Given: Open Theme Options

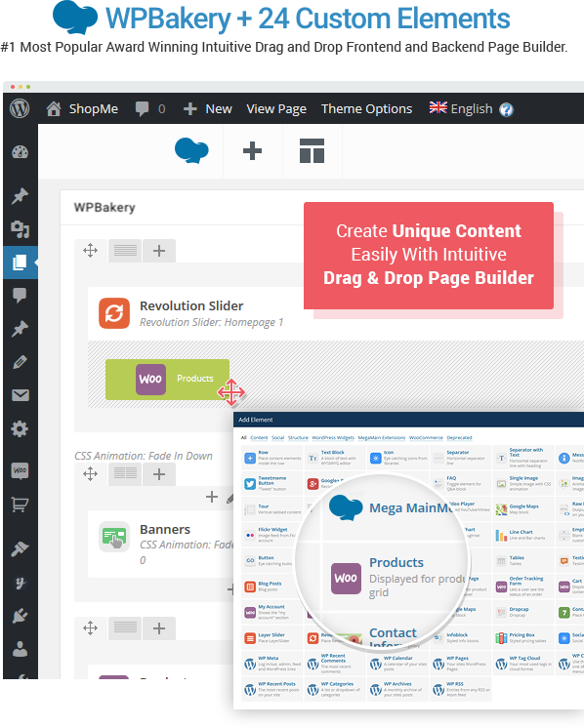Looking at the screenshot, I should [x=366, y=108].
